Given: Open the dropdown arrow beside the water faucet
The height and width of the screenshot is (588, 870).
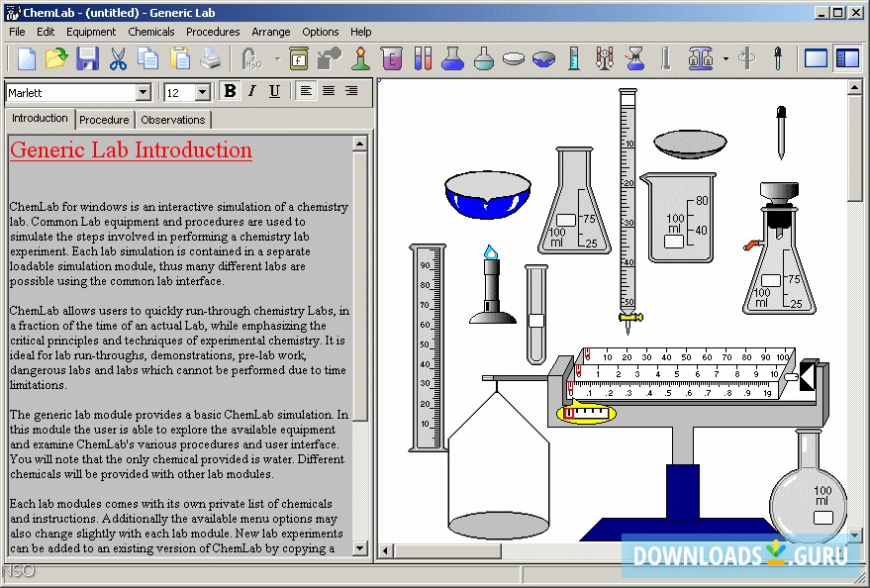Looking at the screenshot, I should [277, 58].
